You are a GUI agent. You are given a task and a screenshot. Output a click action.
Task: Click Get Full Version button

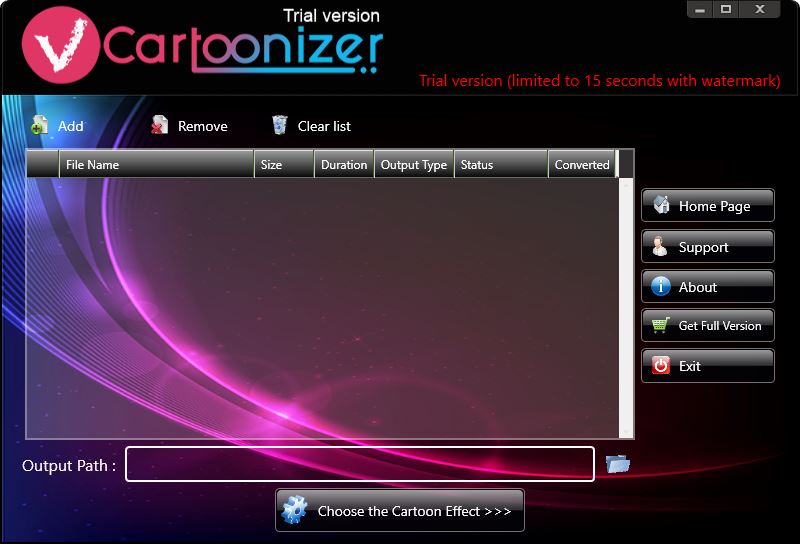[x=708, y=325]
